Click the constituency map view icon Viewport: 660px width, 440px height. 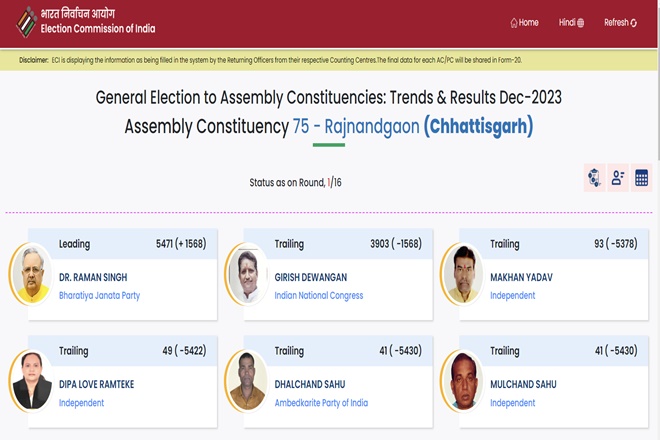coord(594,178)
